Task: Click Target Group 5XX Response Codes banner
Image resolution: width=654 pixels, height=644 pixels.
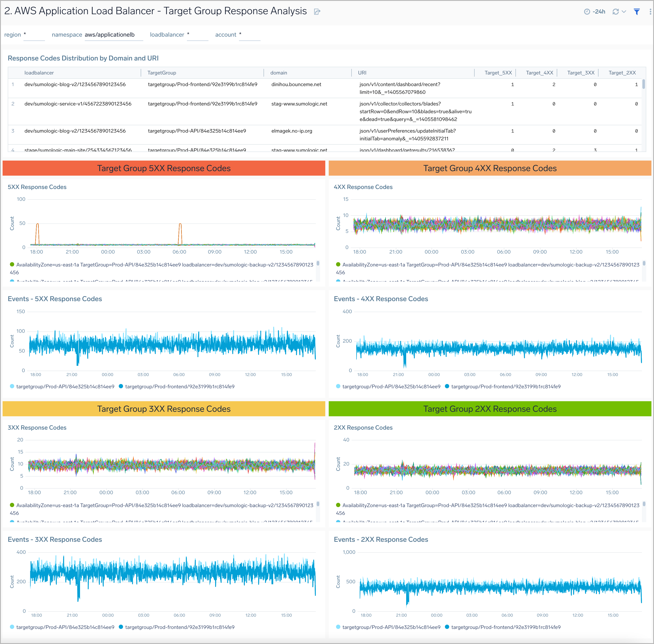Action: 164,168
